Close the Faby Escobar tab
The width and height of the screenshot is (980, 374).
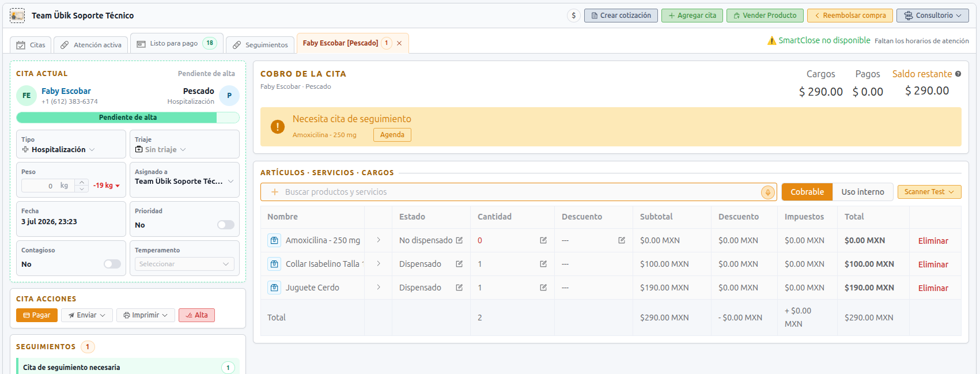(399, 43)
